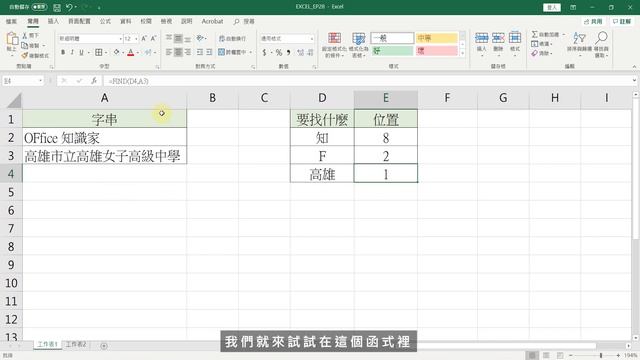Undo the last action
This screenshot has width=640, height=360.
(69, 7)
